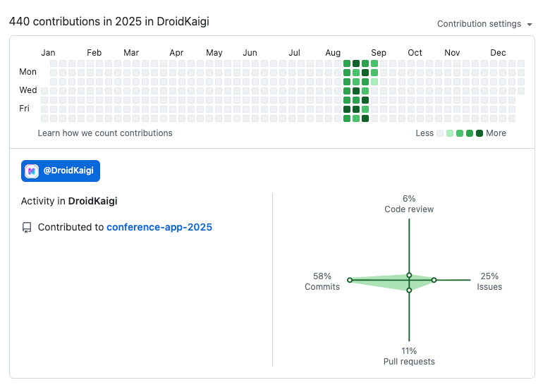Click the pale light-green cell in the heatmap
The height and width of the screenshot is (392, 550).
(x=374, y=82)
